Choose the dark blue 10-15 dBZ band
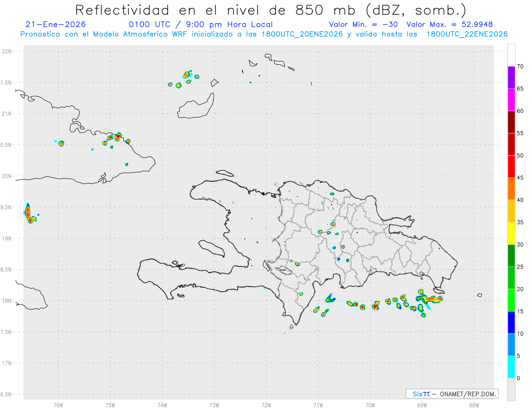This screenshot has height=411, width=532. point(511,322)
